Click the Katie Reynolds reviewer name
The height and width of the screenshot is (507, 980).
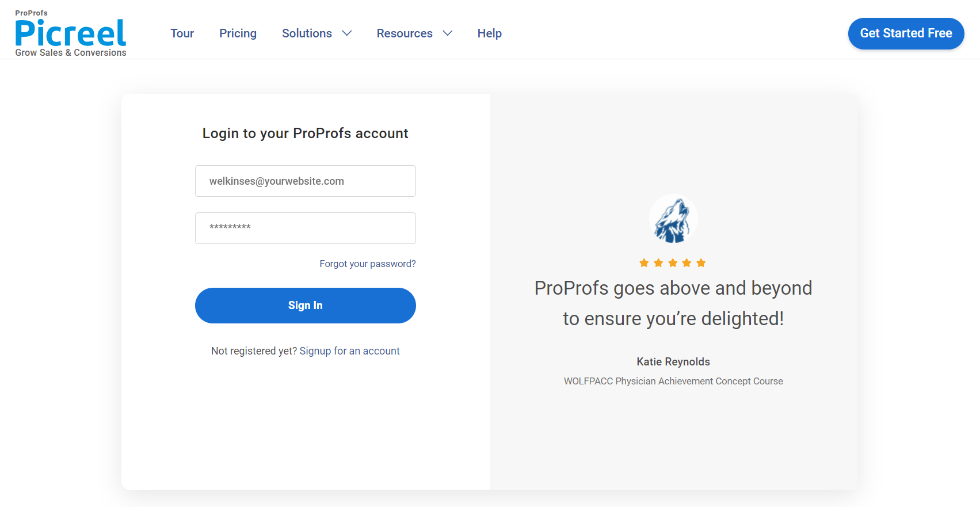pyautogui.click(x=673, y=361)
